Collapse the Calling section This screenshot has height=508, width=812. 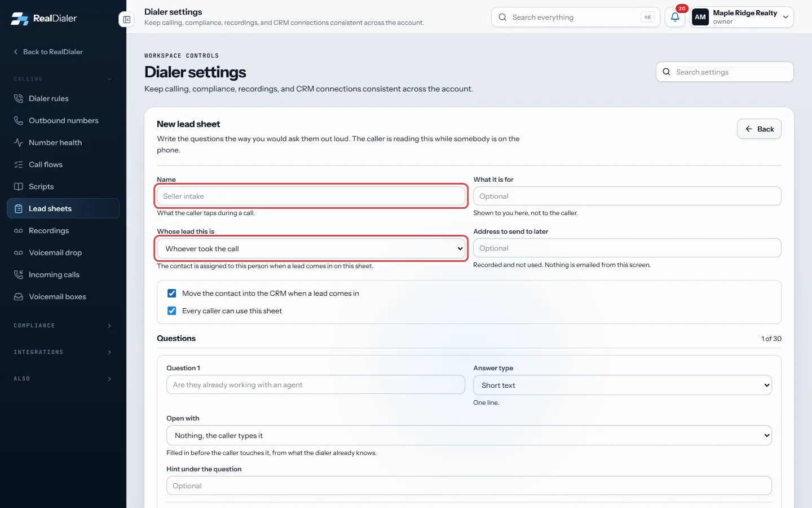pyautogui.click(x=63, y=79)
